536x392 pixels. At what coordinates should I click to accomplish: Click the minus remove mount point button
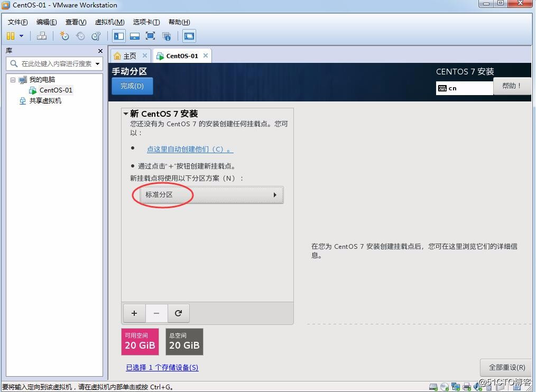pyautogui.click(x=156, y=313)
